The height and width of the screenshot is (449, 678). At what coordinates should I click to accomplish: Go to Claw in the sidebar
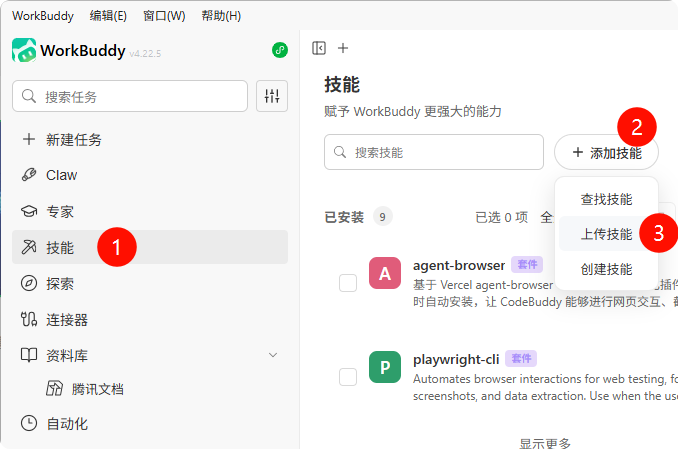tap(150, 175)
